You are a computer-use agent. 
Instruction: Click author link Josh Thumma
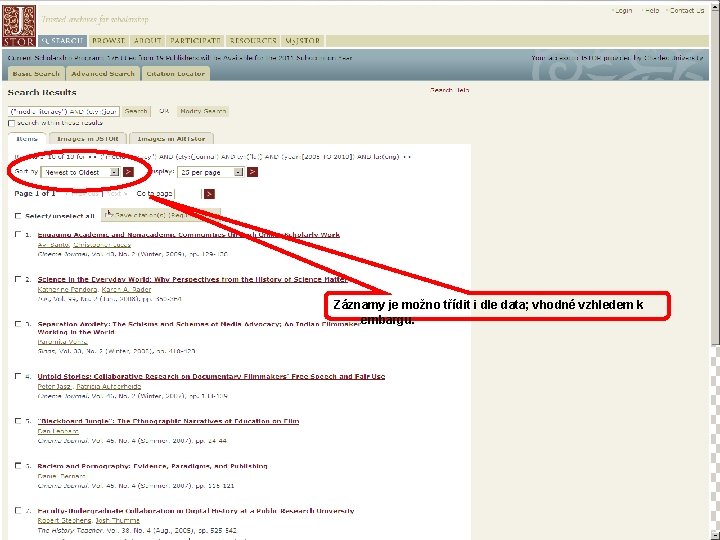117,521
